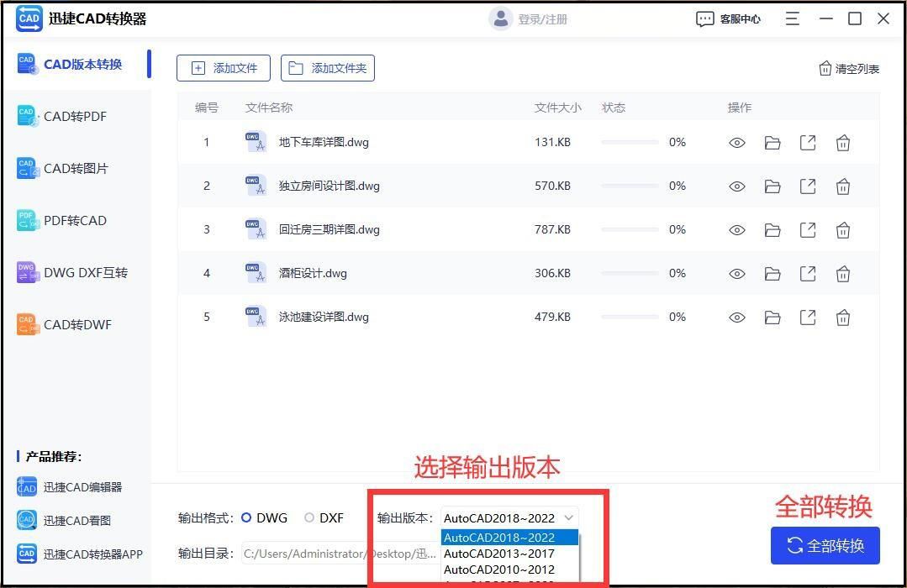The image size is (907, 588).
Task: Select the DWG output format
Action: point(248,518)
